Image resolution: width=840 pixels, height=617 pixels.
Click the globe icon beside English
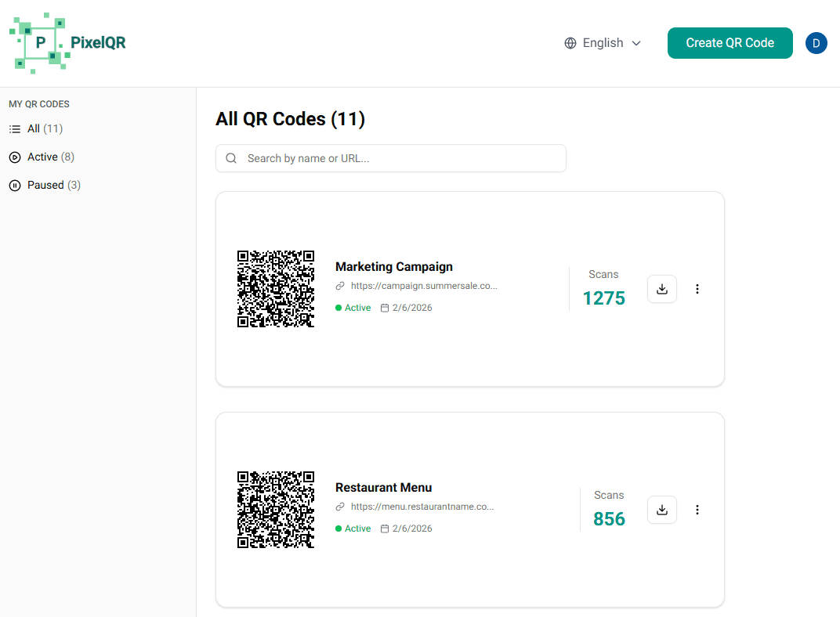[x=570, y=43]
